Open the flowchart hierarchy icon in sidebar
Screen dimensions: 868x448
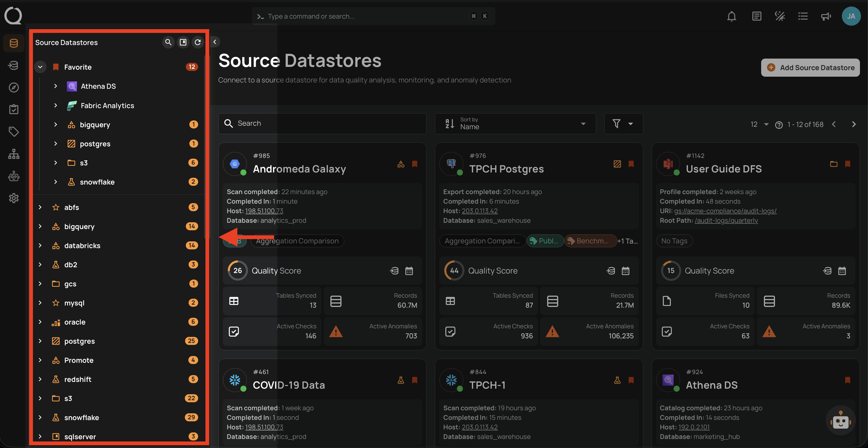(x=14, y=154)
